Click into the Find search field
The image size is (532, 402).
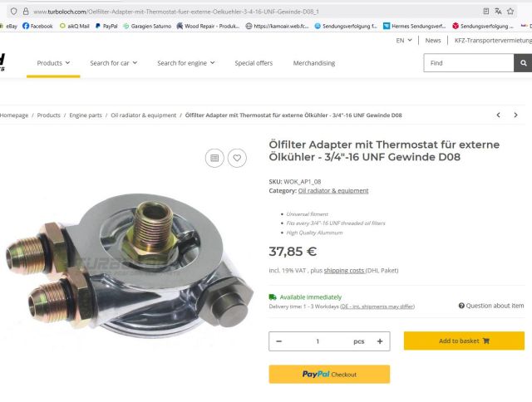[469, 62]
